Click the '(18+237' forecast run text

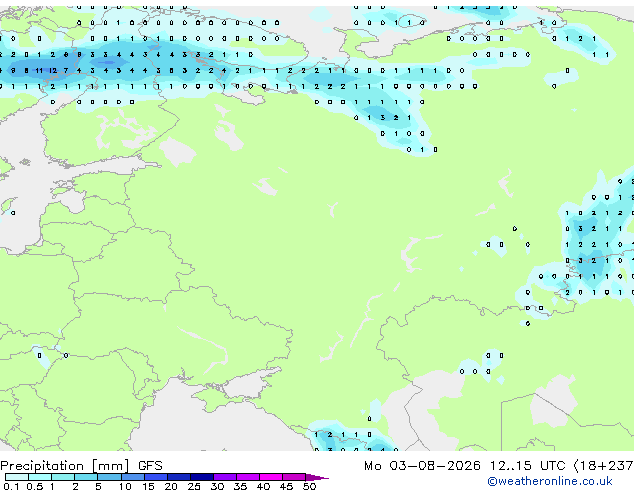603,466
